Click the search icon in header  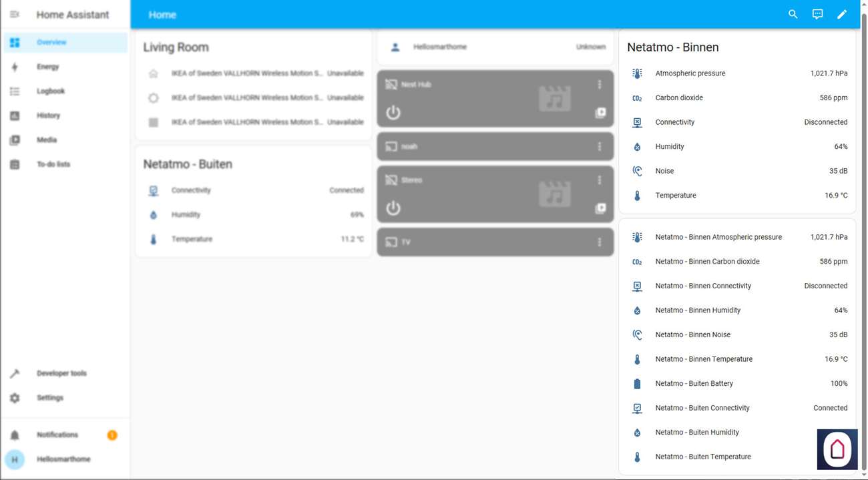793,14
